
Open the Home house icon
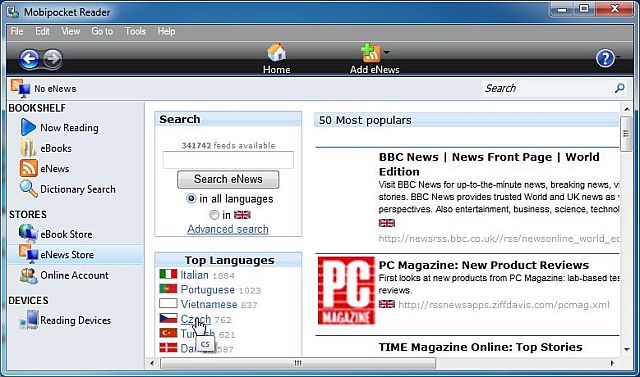pyautogui.click(x=276, y=53)
